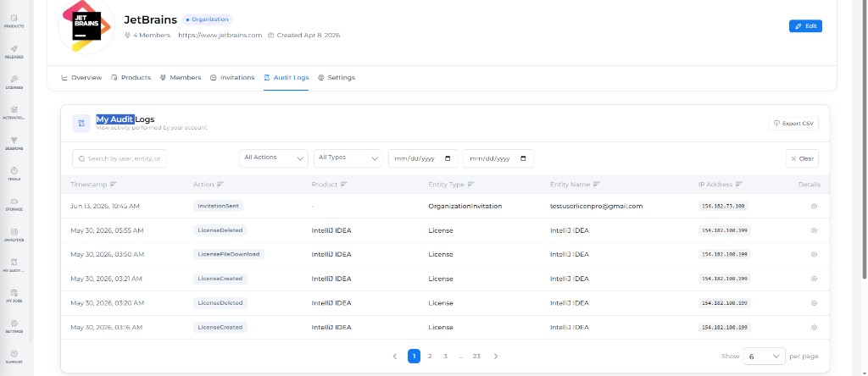
Task: Open Licenses in the left sidebar
Action: pyautogui.click(x=14, y=82)
